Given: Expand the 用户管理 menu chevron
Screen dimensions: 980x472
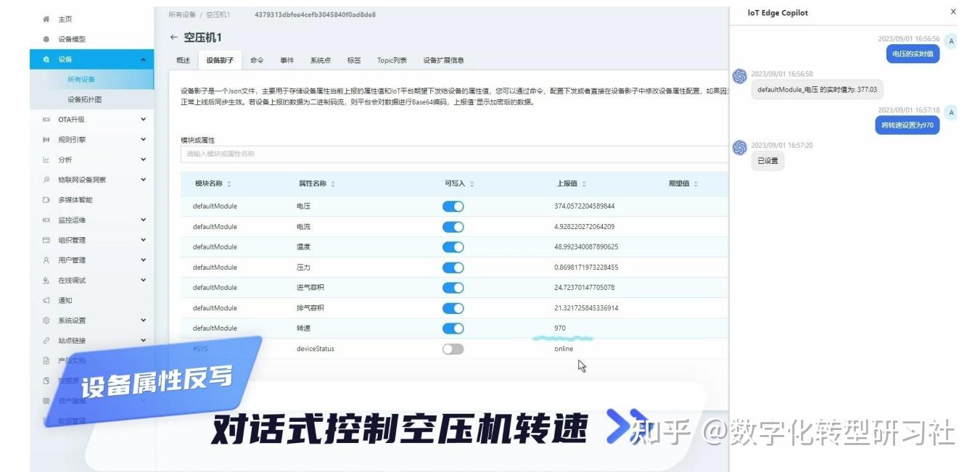Looking at the screenshot, I should click(x=144, y=260).
